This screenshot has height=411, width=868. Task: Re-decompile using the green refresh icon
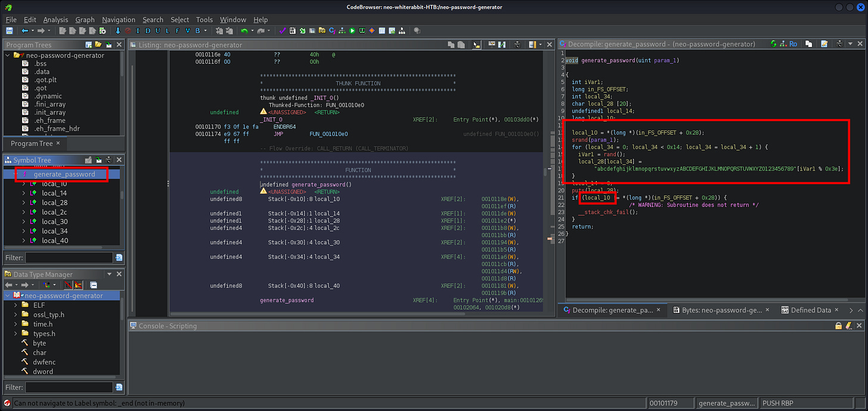(774, 44)
